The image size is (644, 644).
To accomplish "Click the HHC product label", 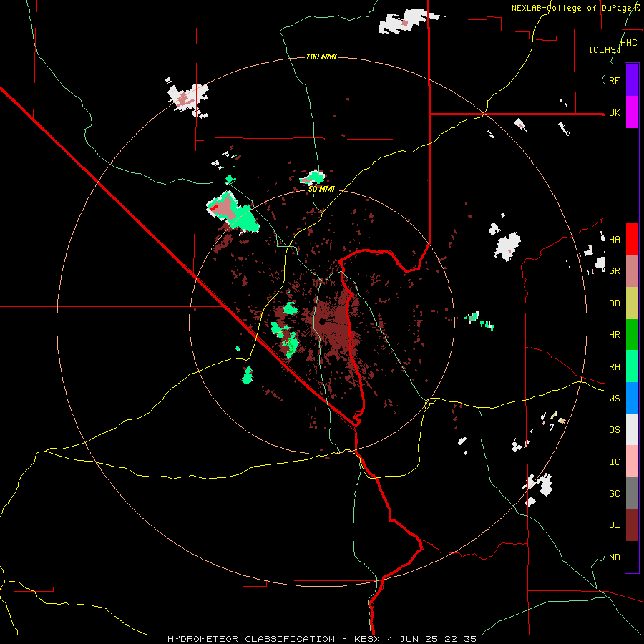I will point(628,43).
